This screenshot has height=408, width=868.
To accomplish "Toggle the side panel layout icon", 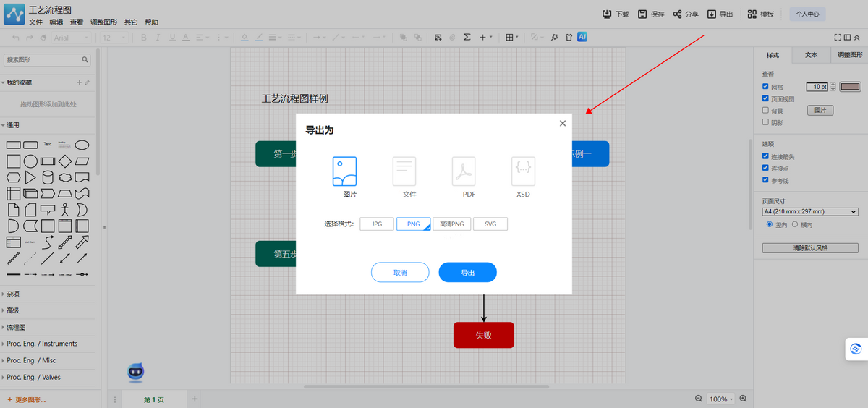I will pyautogui.click(x=847, y=37).
